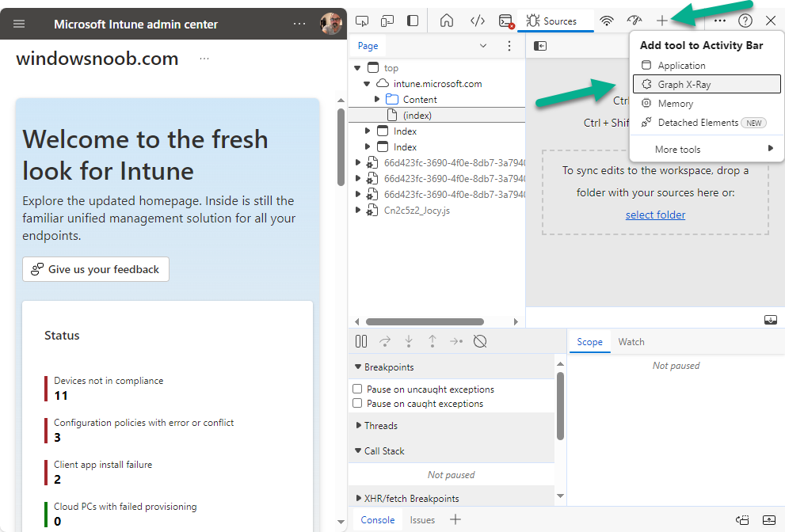
Task: Click the user profile avatar
Action: click(331, 24)
